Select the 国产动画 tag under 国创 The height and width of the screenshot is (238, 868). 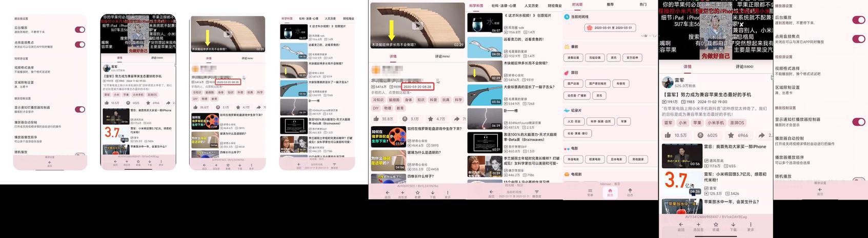coord(574,84)
